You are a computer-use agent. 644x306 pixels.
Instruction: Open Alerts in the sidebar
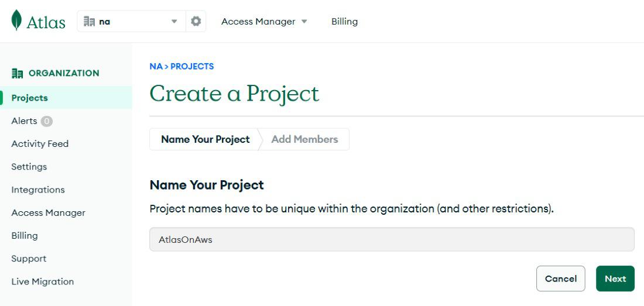click(24, 121)
